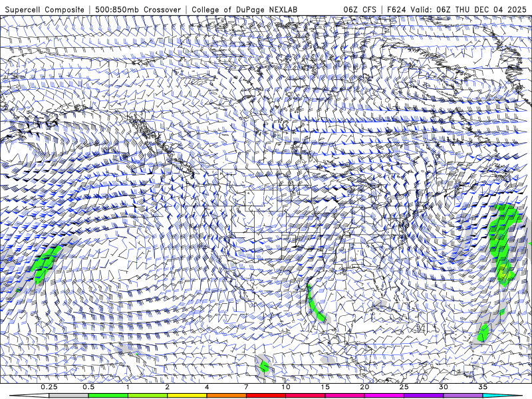Screen dimensions: 532x399
Task: Click the '4' color scale label
Action: point(207,387)
